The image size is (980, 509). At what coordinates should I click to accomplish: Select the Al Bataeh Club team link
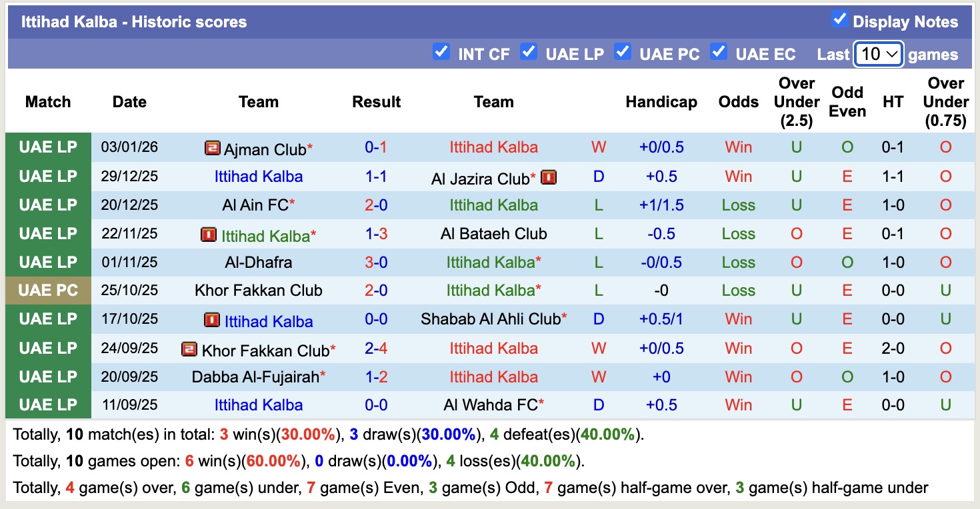coord(493,234)
